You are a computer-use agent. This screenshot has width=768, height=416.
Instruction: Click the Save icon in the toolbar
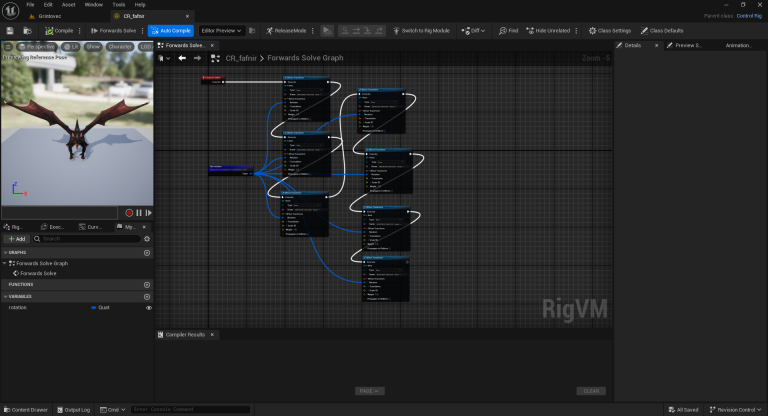(9, 31)
